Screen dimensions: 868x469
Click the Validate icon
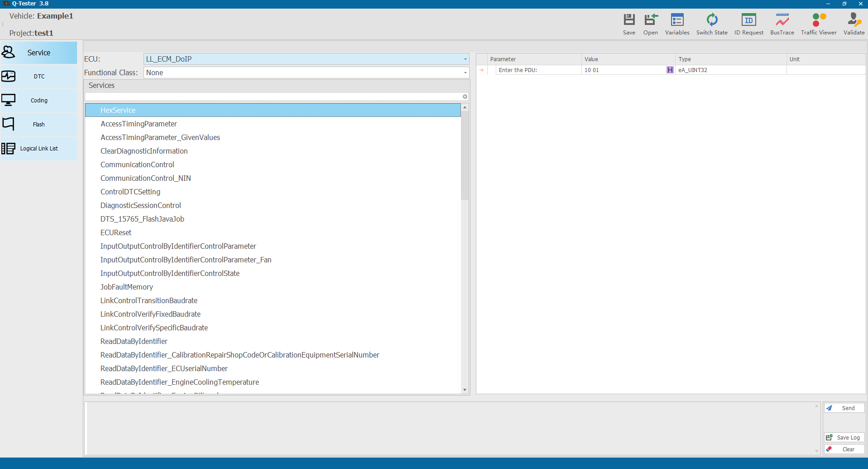(854, 24)
